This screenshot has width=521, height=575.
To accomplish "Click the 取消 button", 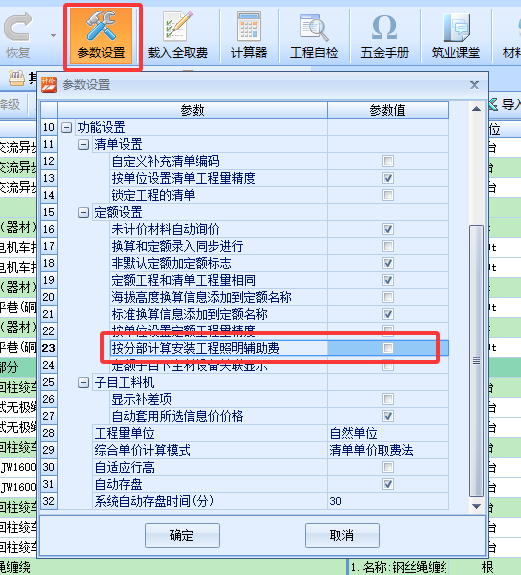I will tap(342, 535).
